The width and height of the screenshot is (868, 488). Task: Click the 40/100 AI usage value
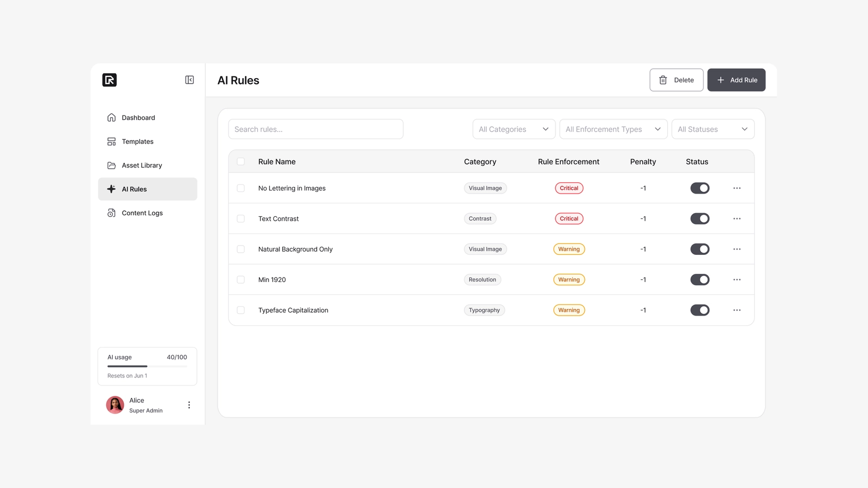[177, 357]
